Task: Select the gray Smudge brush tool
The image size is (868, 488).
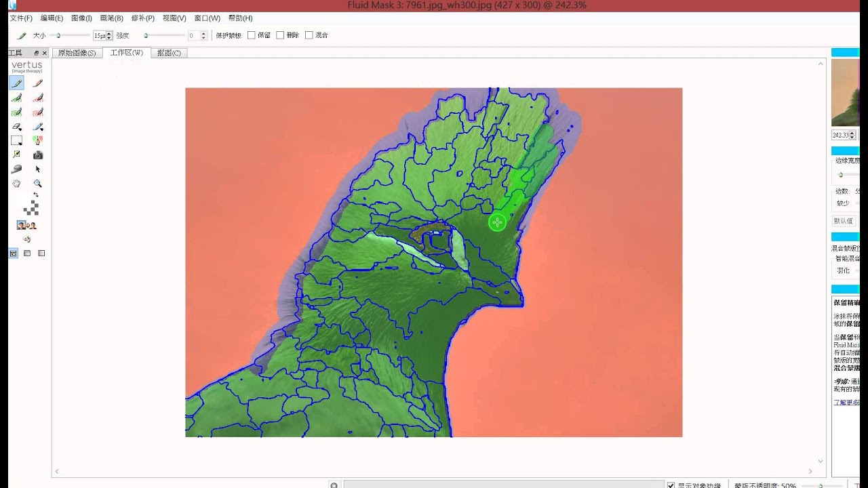Action: [16, 169]
